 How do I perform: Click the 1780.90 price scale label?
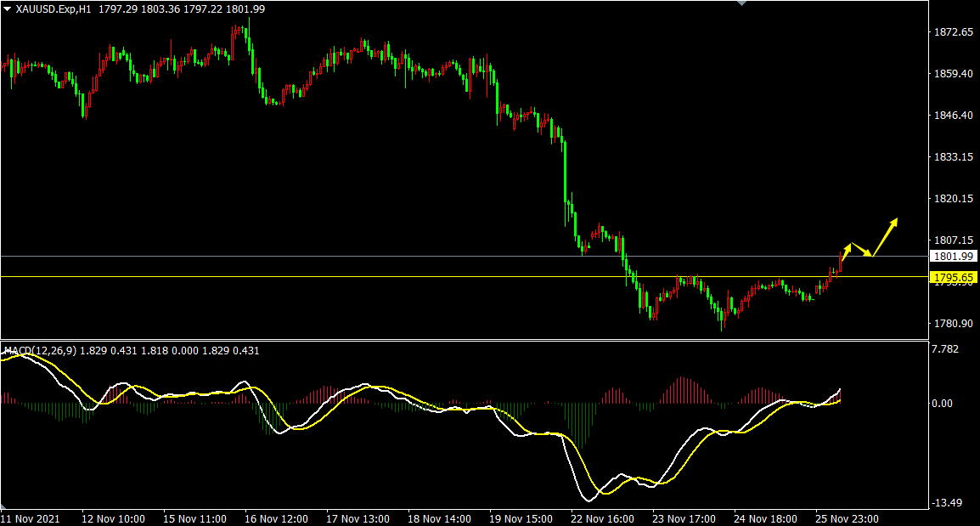point(952,324)
